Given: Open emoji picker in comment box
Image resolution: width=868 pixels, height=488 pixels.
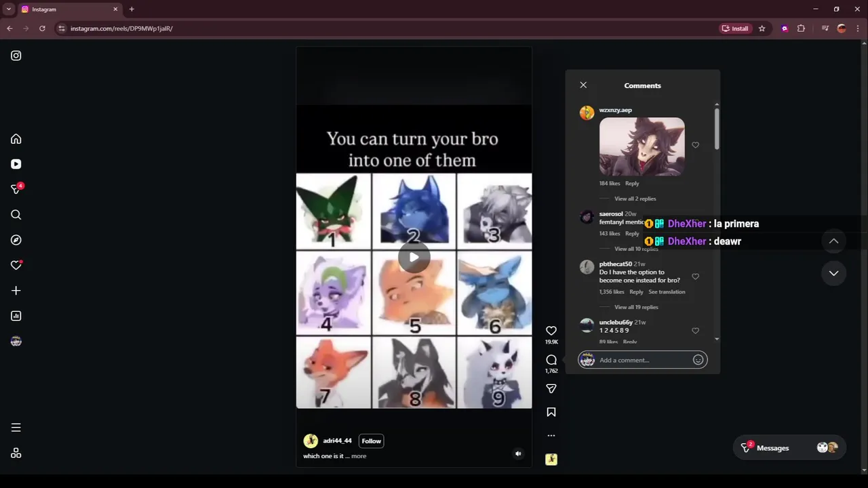Looking at the screenshot, I should (698, 360).
